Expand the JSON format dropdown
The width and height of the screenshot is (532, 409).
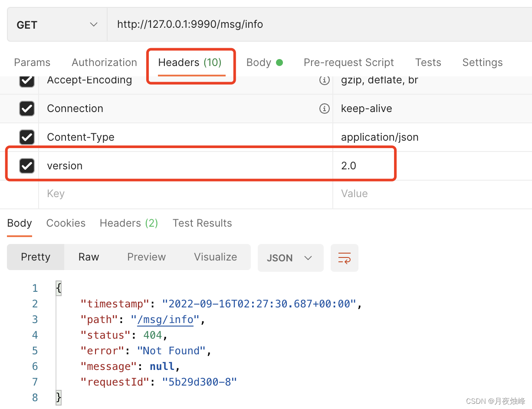click(290, 258)
